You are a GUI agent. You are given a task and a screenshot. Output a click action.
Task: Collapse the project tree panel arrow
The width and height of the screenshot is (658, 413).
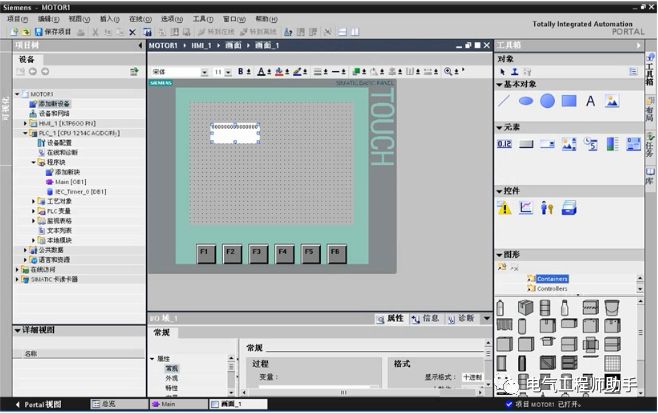pyautogui.click(x=140, y=45)
